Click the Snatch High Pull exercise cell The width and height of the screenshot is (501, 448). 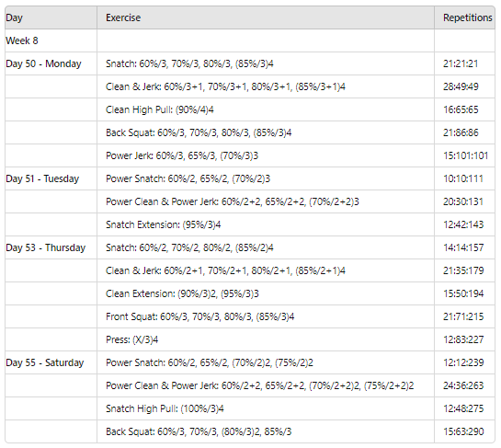[266, 408]
